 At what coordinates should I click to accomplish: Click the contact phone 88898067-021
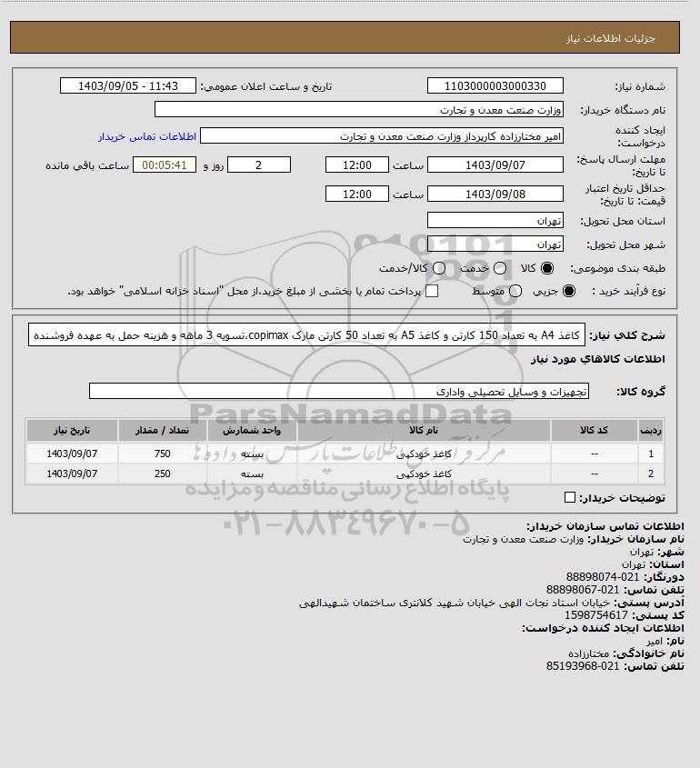click(583, 590)
